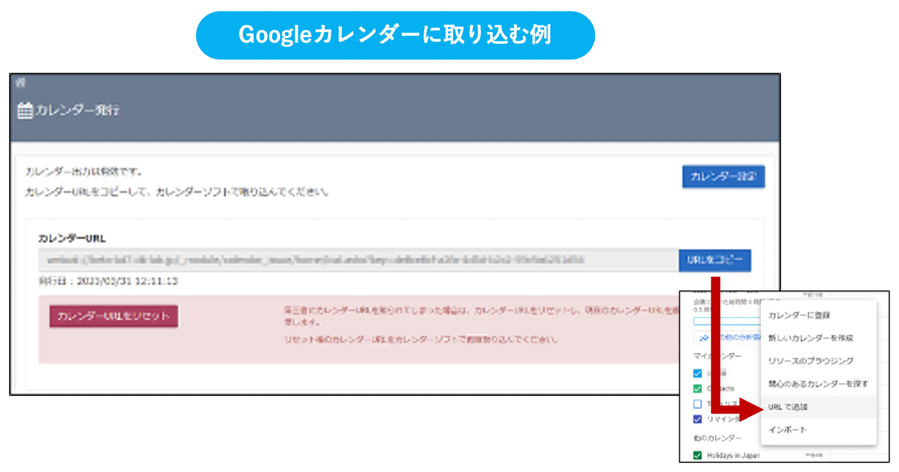899x472 pixels.
Task: Click the Googleカレンダーに取り込む例 title banner
Action: click(396, 35)
